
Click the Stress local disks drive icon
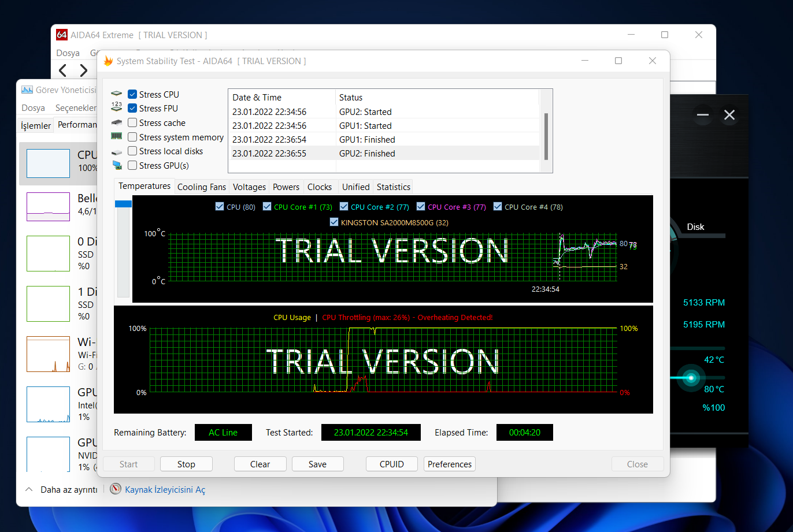tap(117, 151)
